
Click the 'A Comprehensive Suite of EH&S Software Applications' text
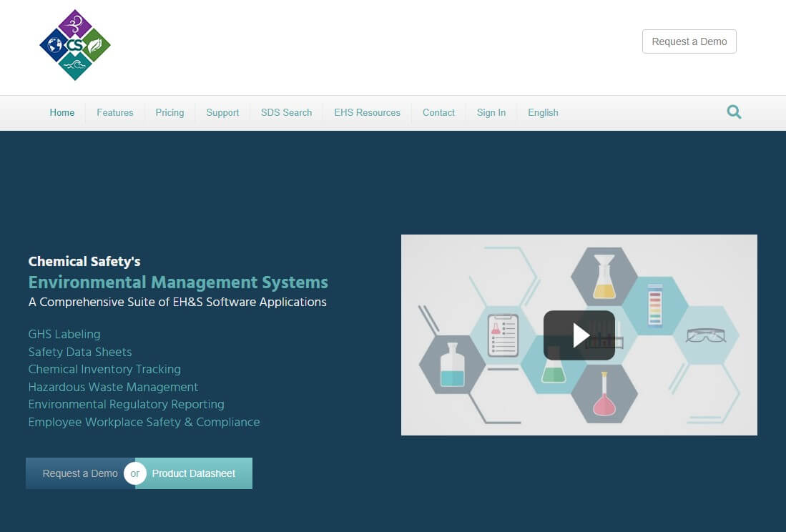coord(177,302)
